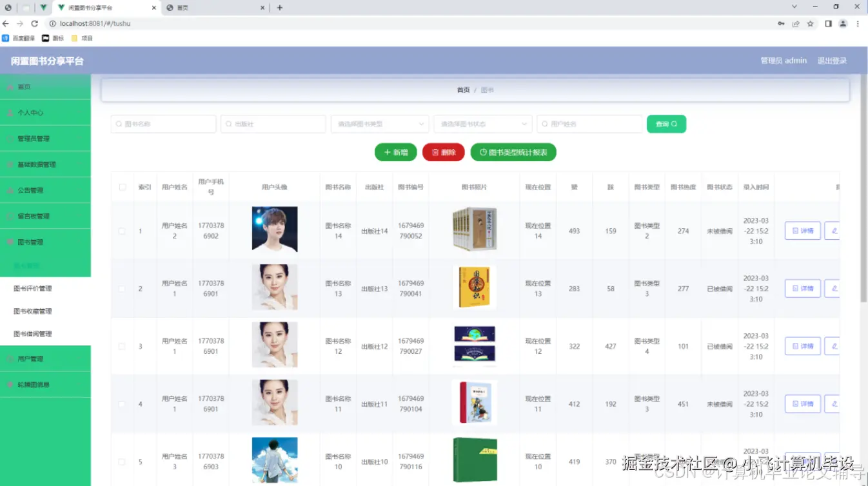Switch to the 首页 browser tab

[x=215, y=8]
